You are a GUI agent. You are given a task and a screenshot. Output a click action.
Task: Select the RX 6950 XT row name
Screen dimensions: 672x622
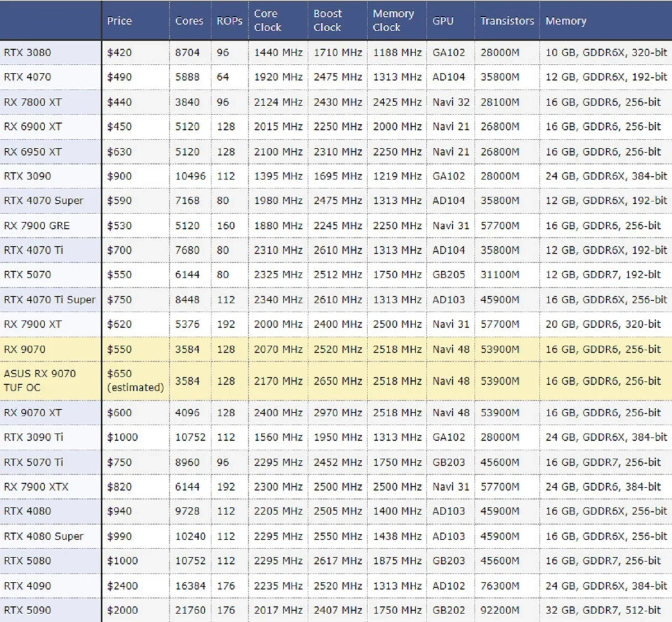(x=32, y=152)
